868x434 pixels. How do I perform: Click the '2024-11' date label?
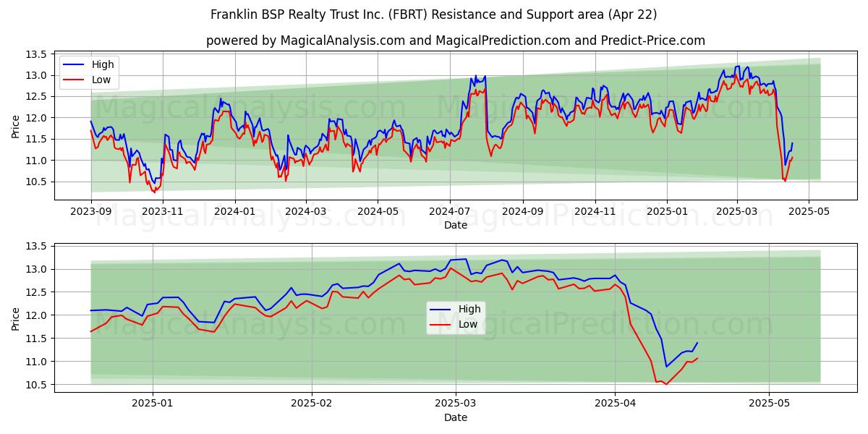point(595,211)
